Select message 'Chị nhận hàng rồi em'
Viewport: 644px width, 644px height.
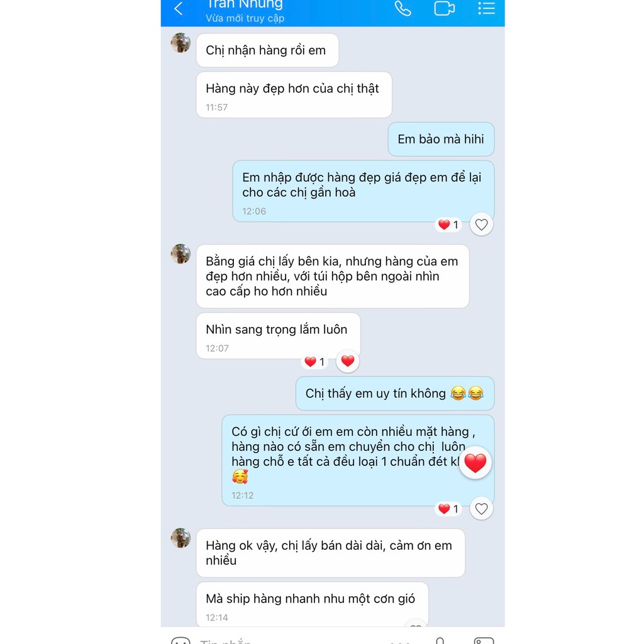pyautogui.click(x=267, y=50)
